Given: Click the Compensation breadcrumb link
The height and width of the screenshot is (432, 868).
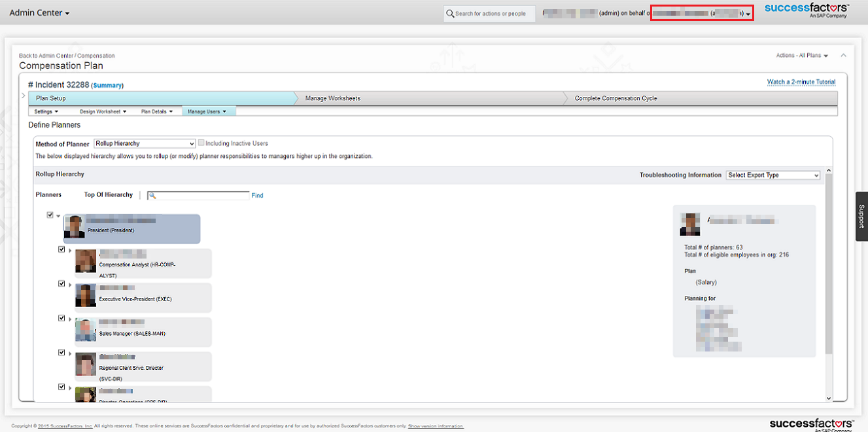Looking at the screenshot, I should click(x=96, y=56).
